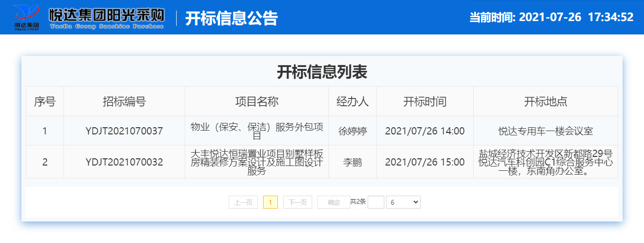Click the Yueda Group logo icon
This screenshot has height=243, width=644.
[27, 17]
